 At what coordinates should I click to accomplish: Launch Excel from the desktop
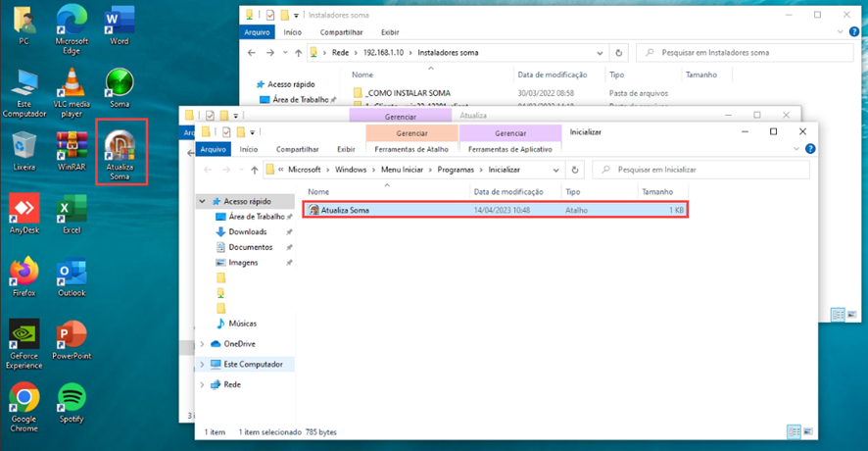pyautogui.click(x=72, y=214)
